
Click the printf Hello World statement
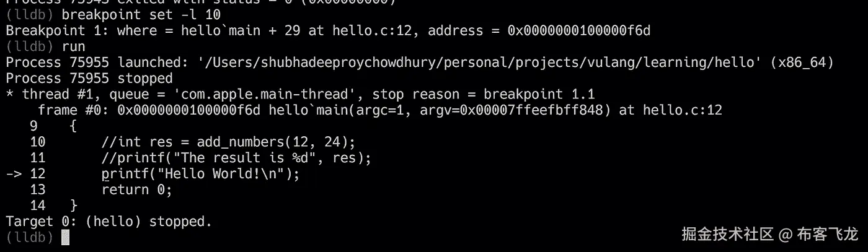coord(200,174)
